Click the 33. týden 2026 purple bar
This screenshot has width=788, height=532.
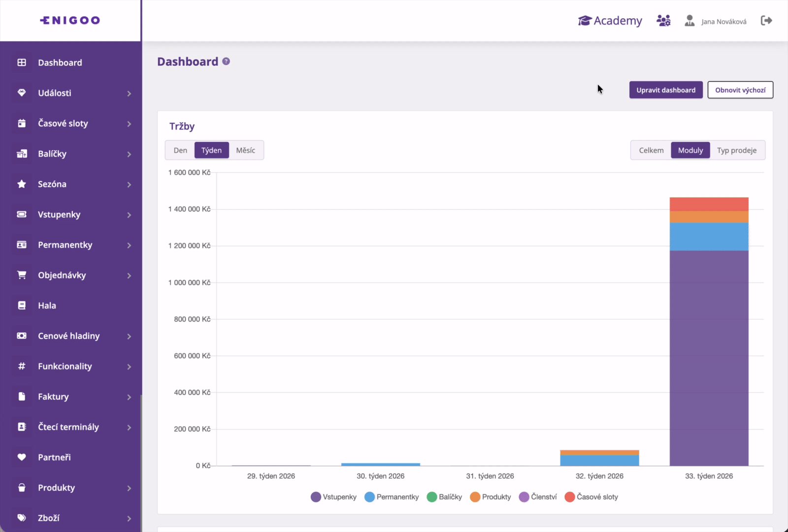click(x=709, y=358)
